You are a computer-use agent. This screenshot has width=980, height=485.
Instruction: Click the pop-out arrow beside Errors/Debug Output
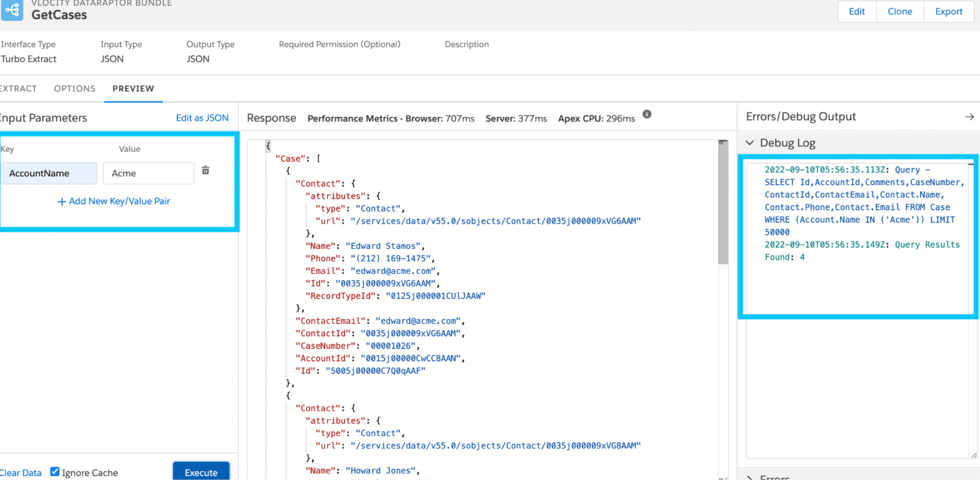pyautogui.click(x=970, y=116)
